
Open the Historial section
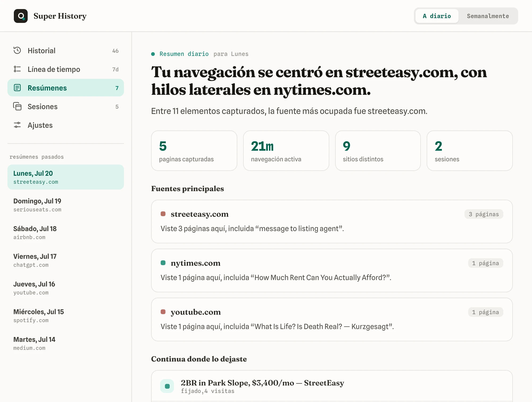coord(66,51)
